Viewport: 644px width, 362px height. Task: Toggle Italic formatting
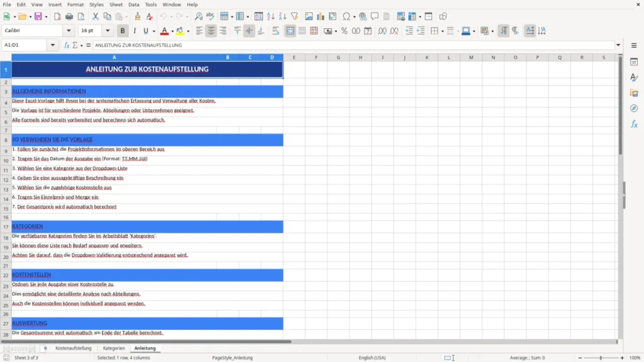tap(135, 31)
